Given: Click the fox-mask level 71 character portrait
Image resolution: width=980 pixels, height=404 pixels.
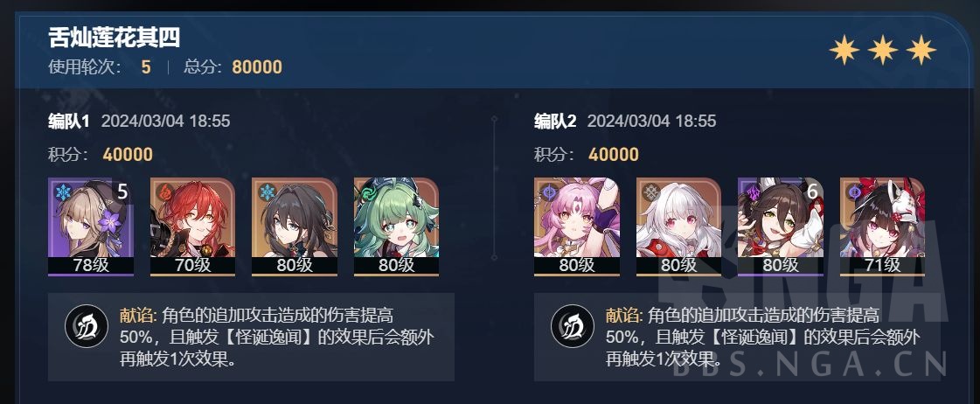Looking at the screenshot, I should point(882,226).
